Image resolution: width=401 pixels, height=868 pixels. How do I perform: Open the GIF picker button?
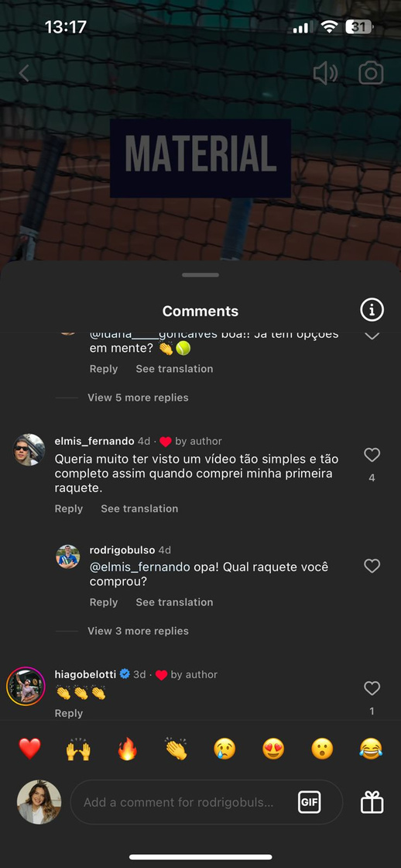click(309, 802)
